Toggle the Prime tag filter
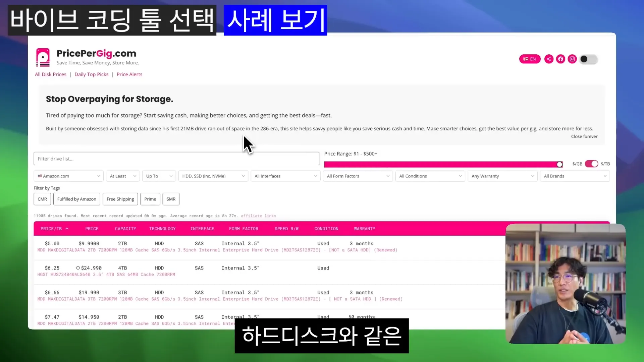 click(x=150, y=199)
